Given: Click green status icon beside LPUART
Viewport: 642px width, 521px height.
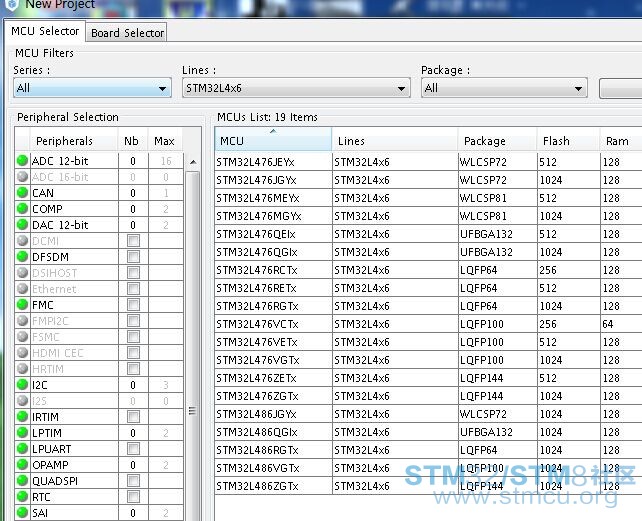Looking at the screenshot, I should click(x=23, y=449).
